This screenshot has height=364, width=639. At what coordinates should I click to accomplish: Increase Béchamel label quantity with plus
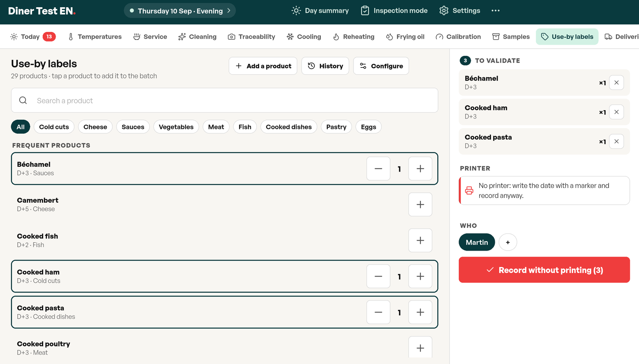[x=420, y=168]
